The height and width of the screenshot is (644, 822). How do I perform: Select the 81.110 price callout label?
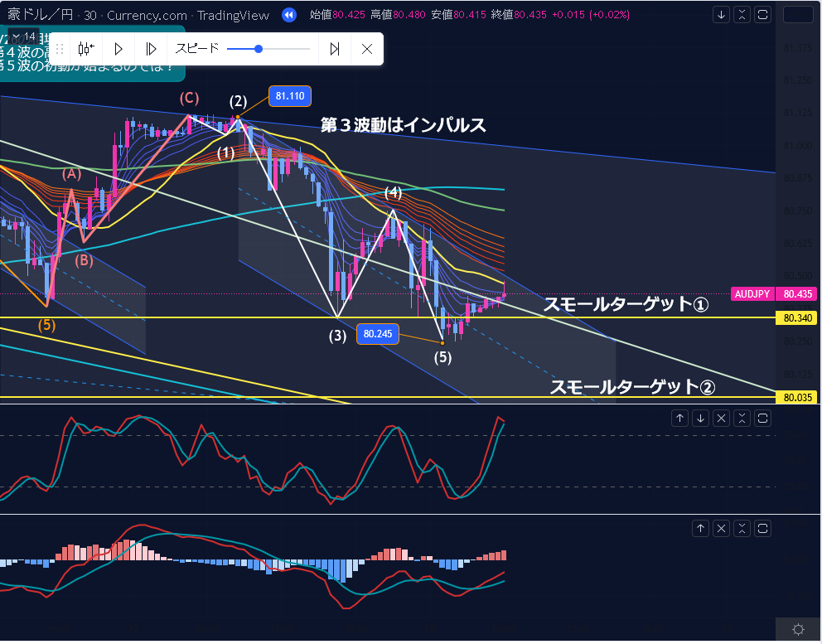coord(290,96)
